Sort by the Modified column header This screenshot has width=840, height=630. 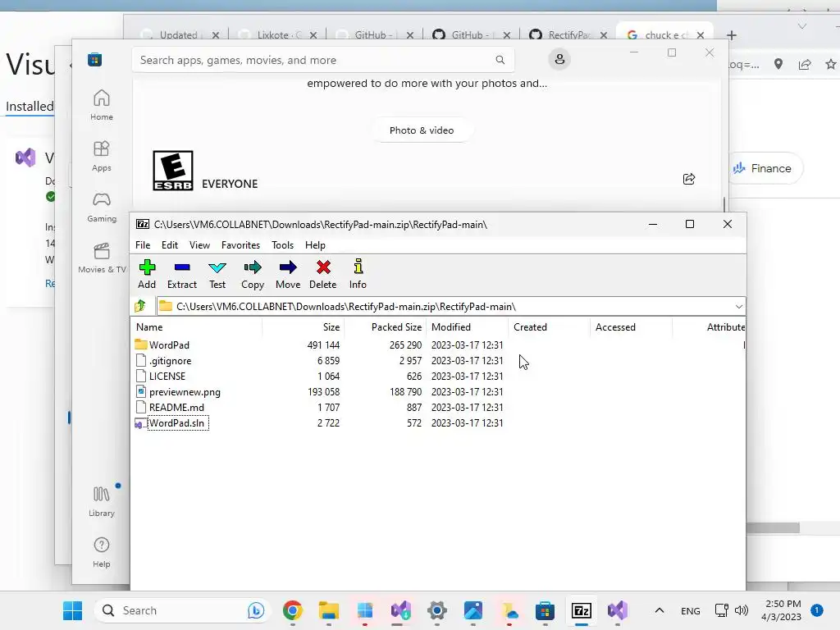pyautogui.click(x=467, y=326)
